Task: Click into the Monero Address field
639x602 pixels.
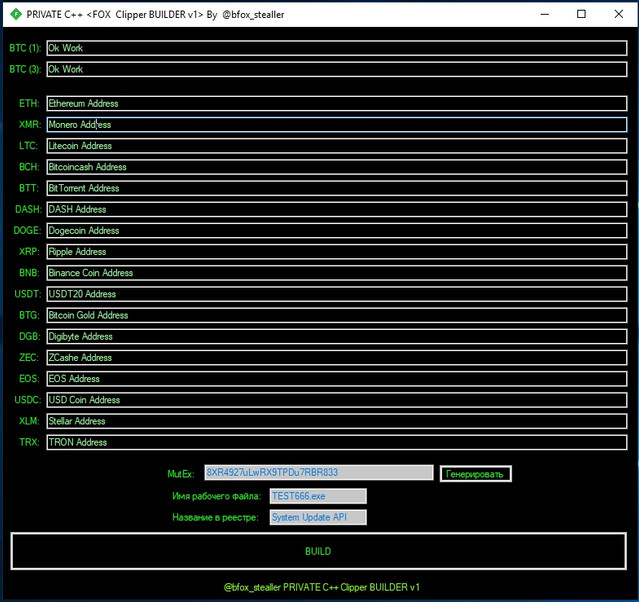Action: [337, 125]
